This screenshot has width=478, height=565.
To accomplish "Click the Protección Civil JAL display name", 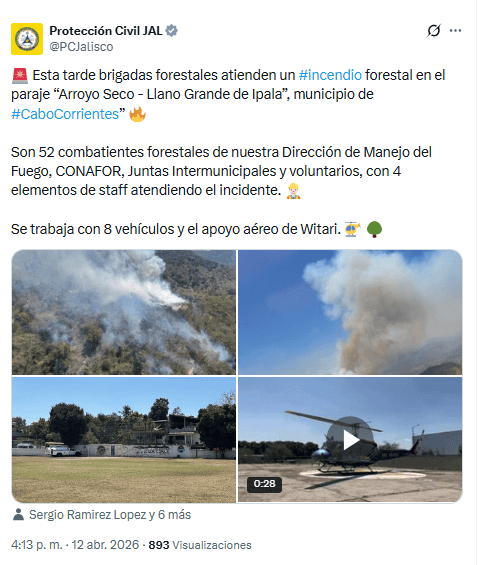I will point(106,31).
